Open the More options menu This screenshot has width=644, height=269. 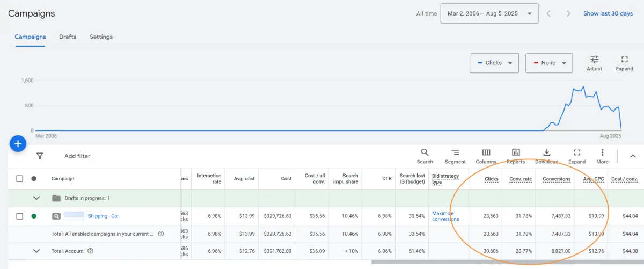click(x=602, y=156)
